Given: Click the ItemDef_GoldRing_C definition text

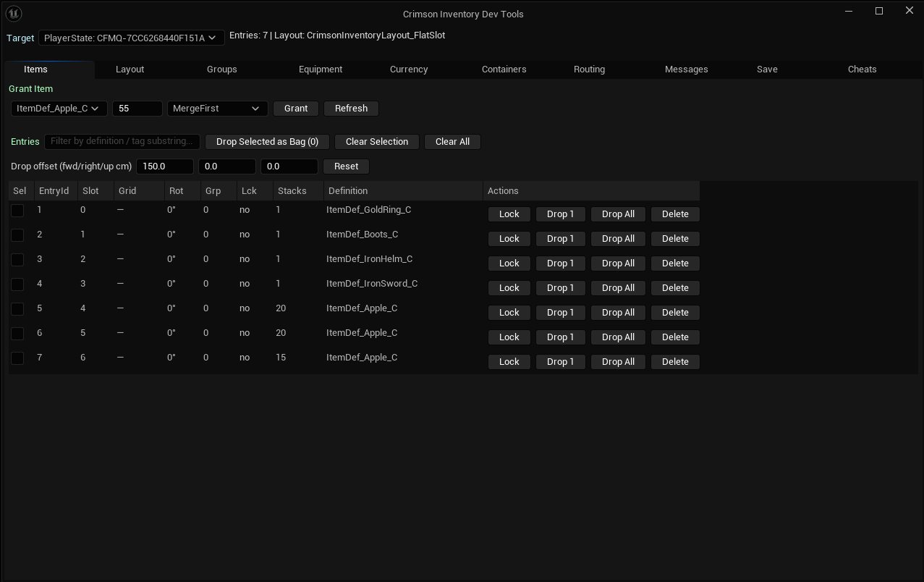Looking at the screenshot, I should coord(368,210).
